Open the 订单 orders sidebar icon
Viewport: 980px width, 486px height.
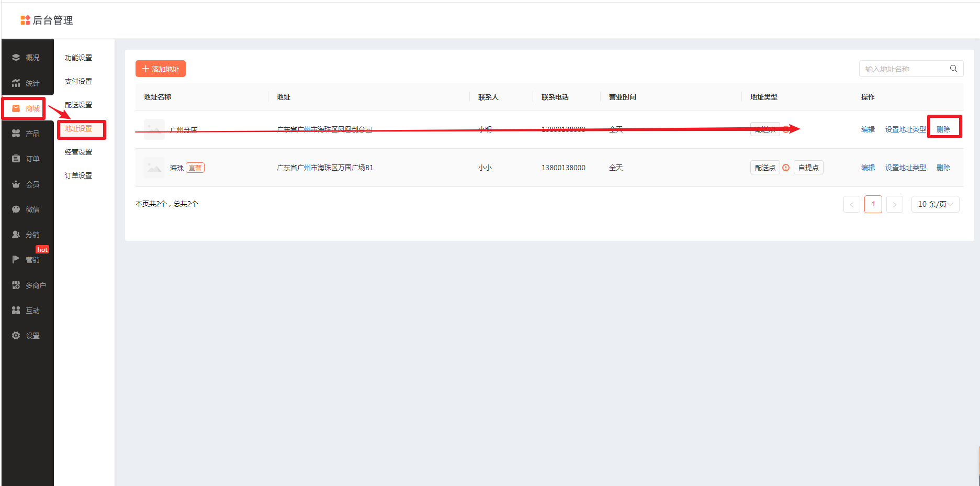pyautogui.click(x=16, y=159)
